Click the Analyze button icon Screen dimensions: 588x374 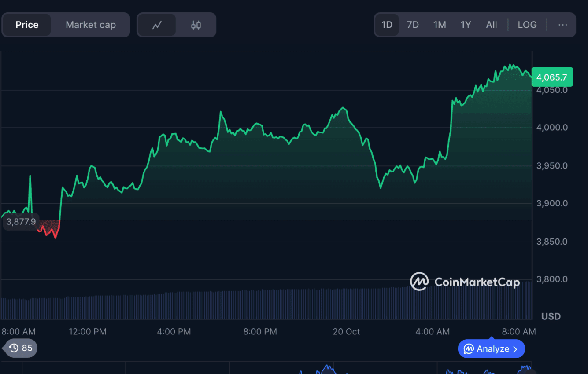point(469,349)
